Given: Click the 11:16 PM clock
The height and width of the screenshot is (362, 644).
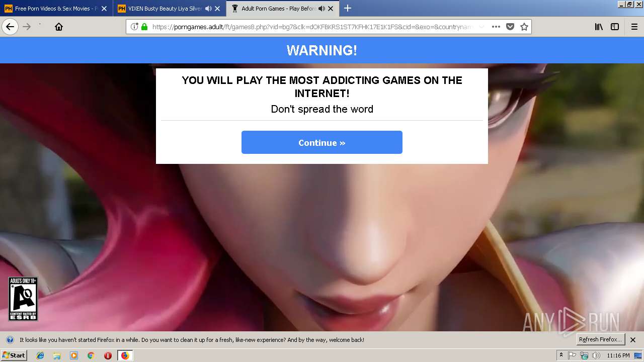Looking at the screenshot, I should click(x=618, y=355).
